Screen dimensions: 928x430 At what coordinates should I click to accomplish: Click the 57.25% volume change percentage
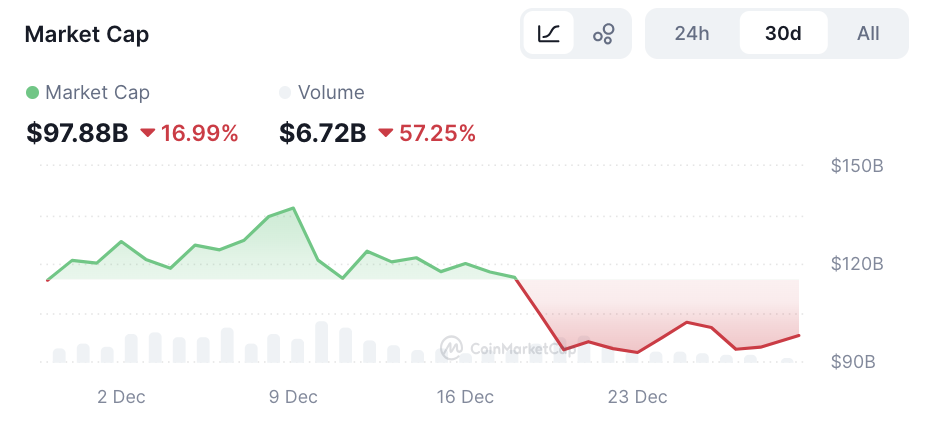click(x=437, y=133)
